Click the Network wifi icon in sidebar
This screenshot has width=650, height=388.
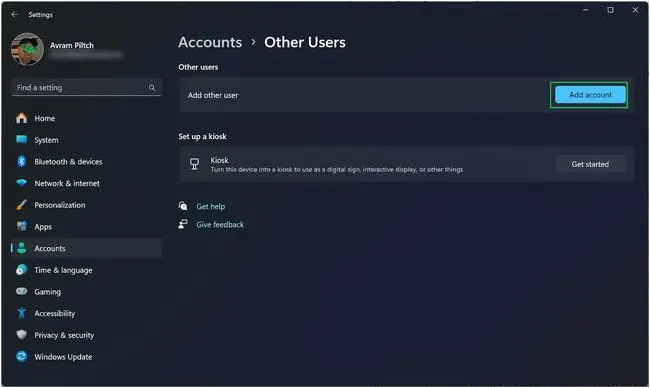(x=22, y=183)
